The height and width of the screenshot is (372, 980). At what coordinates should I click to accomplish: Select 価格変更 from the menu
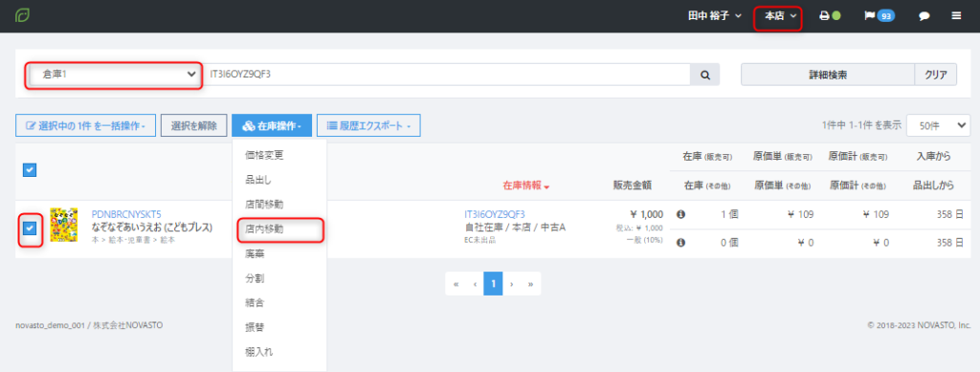point(265,156)
